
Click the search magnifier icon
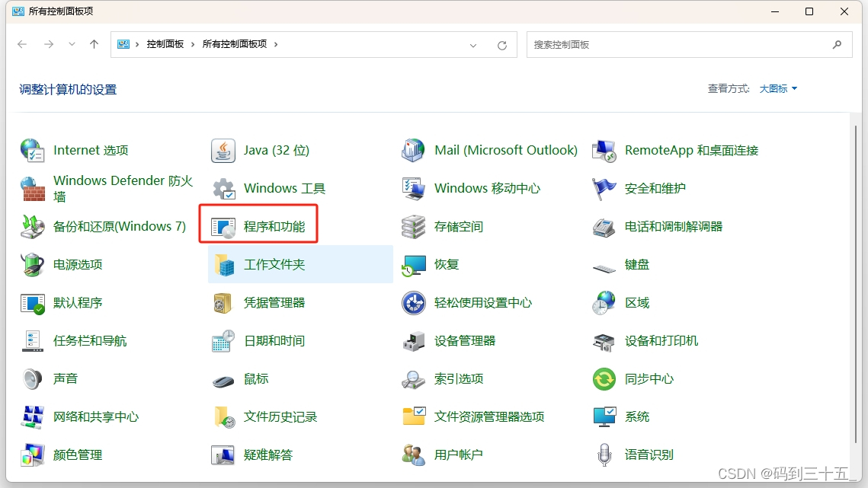tap(837, 44)
